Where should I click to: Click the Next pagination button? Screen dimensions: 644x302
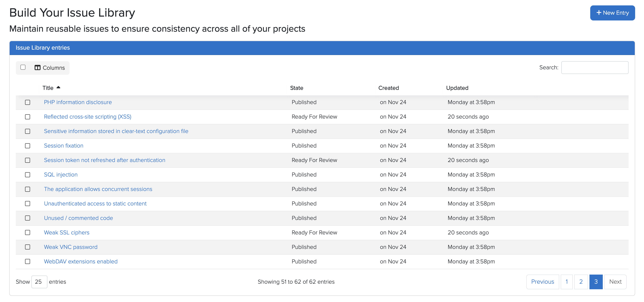point(615,282)
